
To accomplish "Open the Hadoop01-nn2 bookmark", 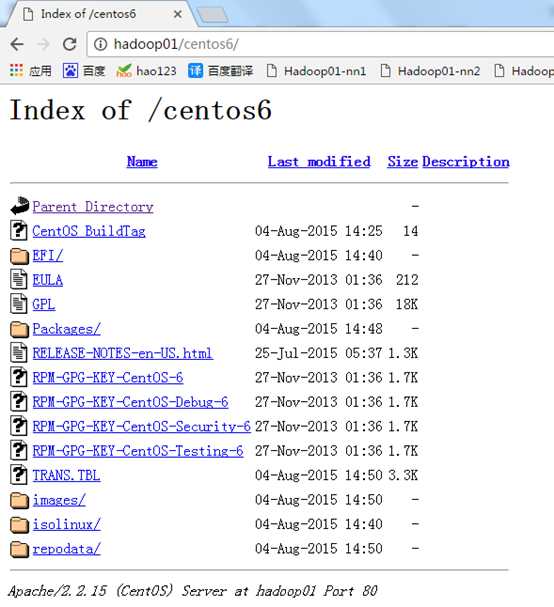I will [x=430, y=71].
